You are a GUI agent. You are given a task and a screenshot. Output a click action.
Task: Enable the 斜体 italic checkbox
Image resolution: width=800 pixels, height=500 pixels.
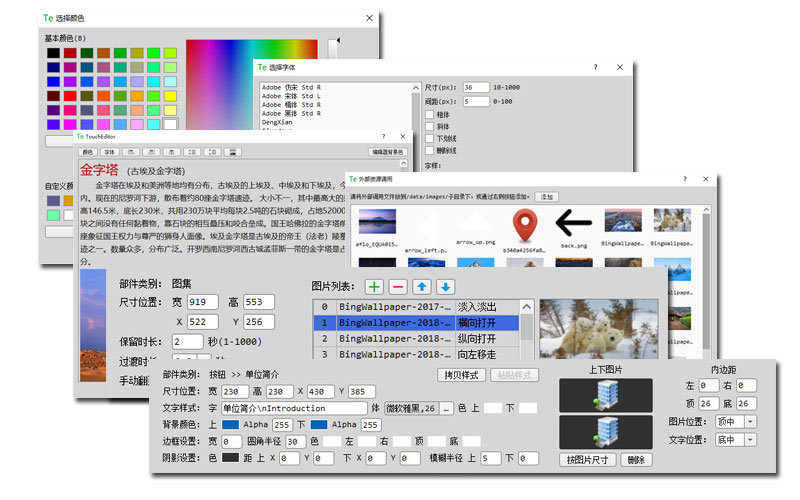pyautogui.click(x=430, y=127)
